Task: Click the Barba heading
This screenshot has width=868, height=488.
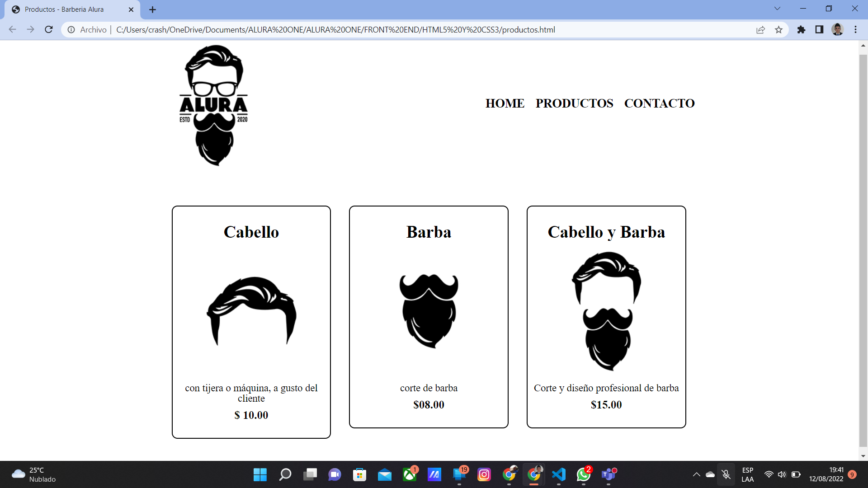Action: (429, 232)
